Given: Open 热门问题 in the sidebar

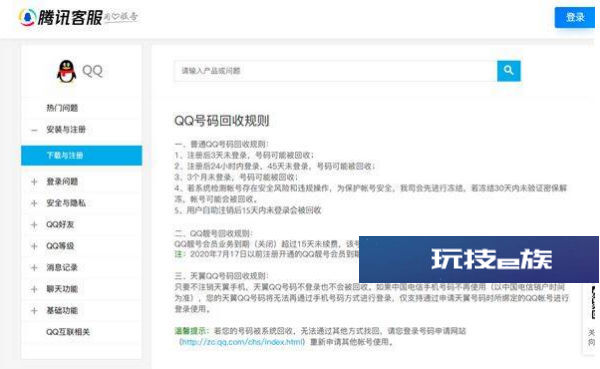Looking at the screenshot, I should (62, 108).
